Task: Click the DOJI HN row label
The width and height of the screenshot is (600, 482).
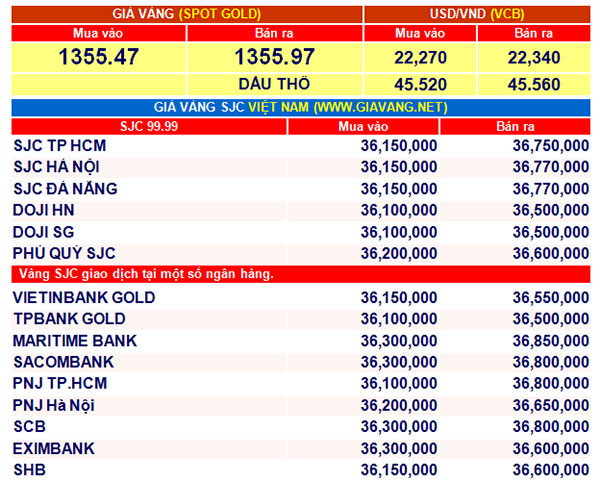Action: click(43, 210)
